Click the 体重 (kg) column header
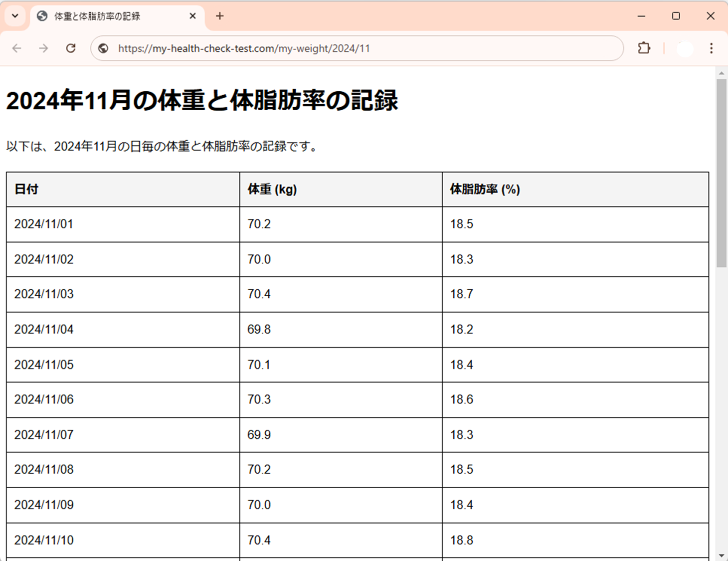 click(272, 189)
